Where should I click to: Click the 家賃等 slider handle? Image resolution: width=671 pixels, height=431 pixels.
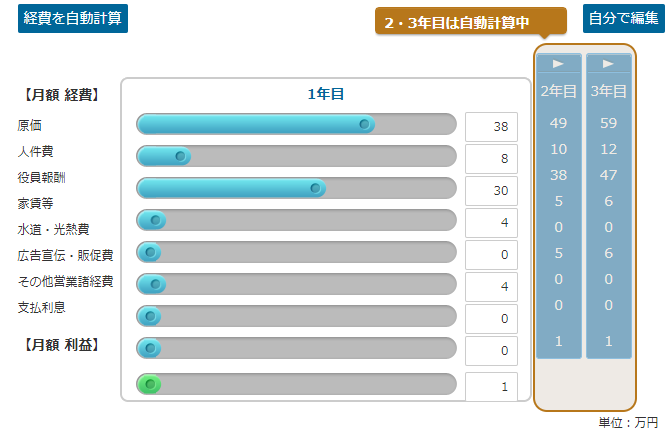click(155, 220)
